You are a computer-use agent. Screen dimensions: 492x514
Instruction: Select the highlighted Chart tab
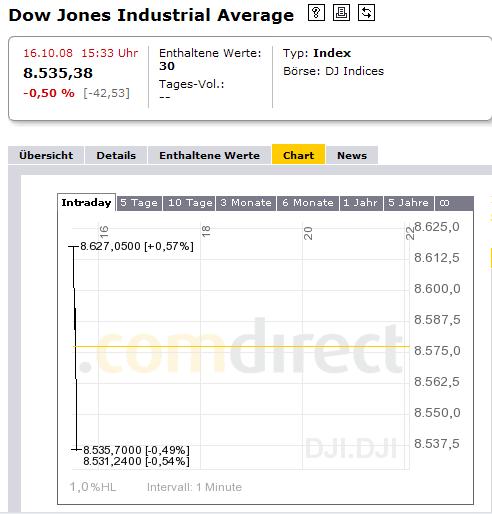[298, 155]
